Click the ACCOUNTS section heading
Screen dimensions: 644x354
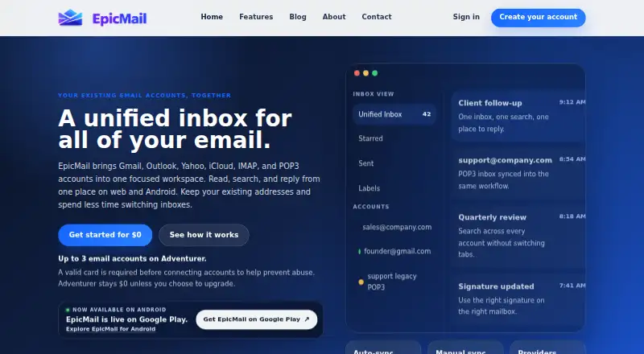click(371, 207)
